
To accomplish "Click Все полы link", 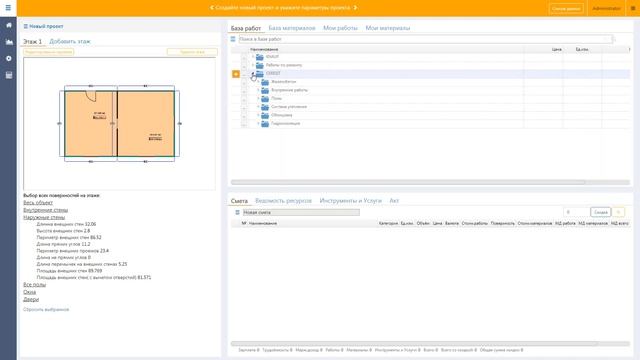I will [x=35, y=285].
